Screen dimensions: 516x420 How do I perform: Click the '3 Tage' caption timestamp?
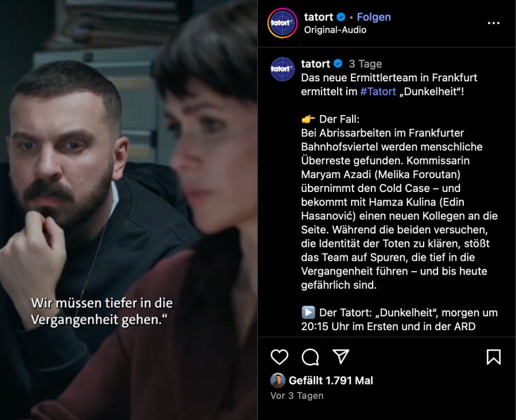point(365,64)
